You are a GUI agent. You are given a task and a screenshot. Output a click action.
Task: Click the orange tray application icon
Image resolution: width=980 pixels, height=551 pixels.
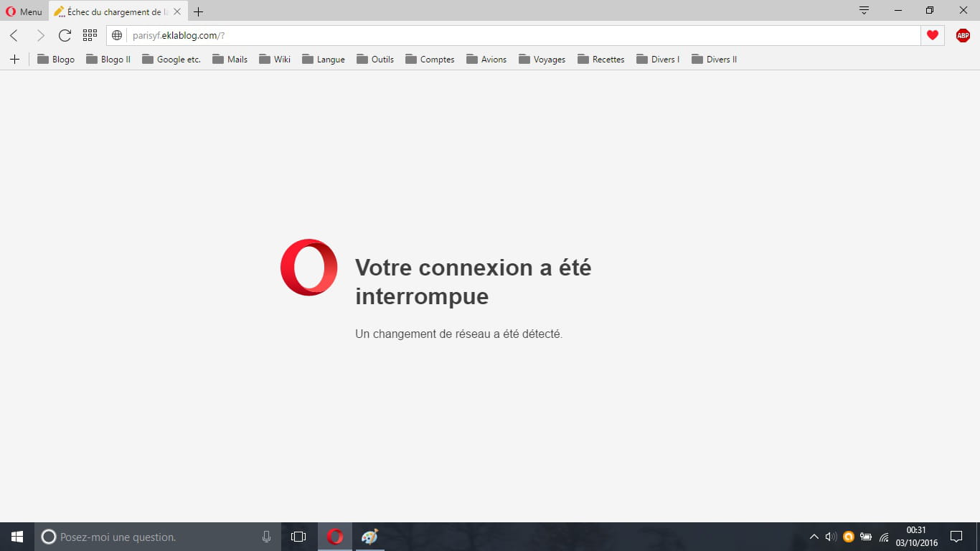[x=848, y=537]
